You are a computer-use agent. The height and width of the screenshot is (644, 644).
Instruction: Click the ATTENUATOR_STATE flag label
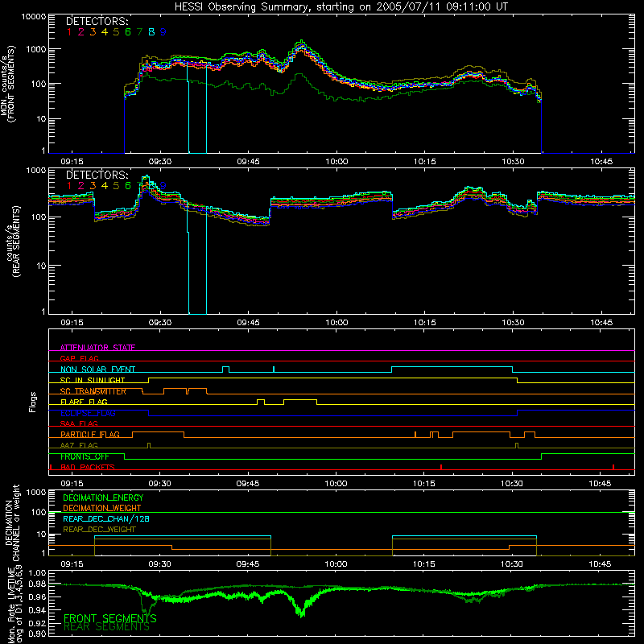pyautogui.click(x=97, y=348)
